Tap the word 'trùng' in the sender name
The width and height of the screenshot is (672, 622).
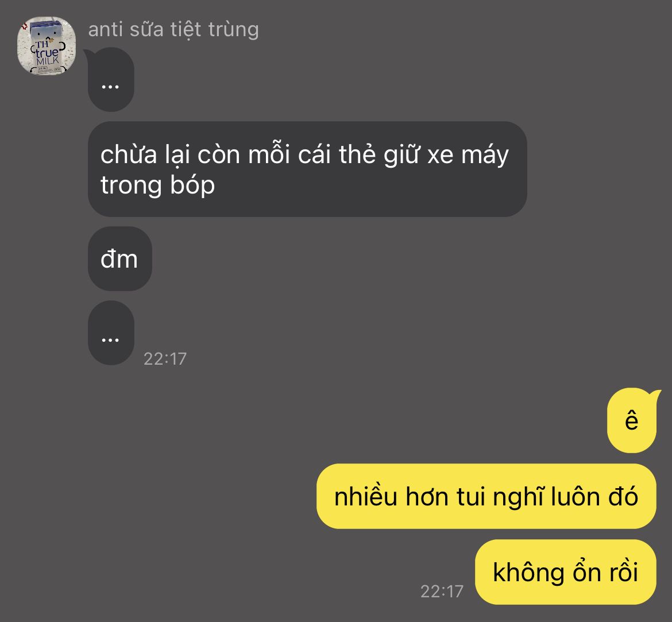click(234, 30)
